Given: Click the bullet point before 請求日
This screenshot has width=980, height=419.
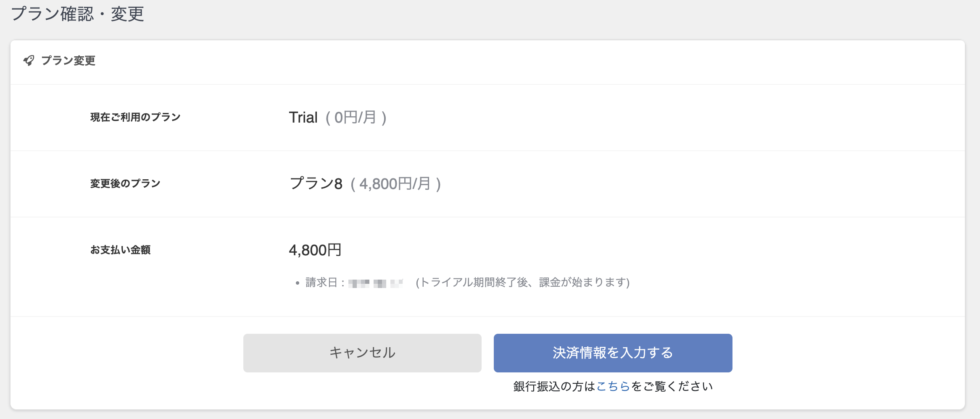Looking at the screenshot, I should pyautogui.click(x=298, y=283).
